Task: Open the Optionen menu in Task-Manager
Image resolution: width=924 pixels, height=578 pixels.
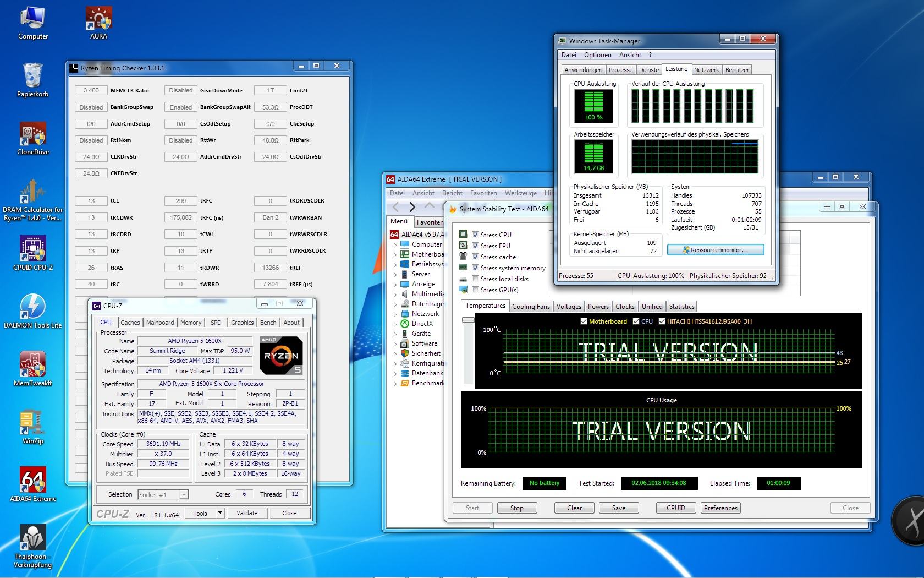Action: tap(598, 55)
